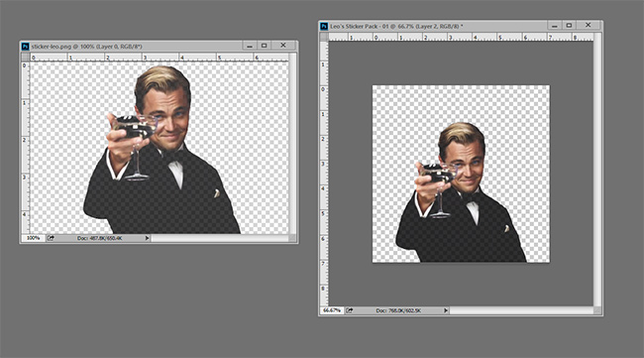
Task: Click the share icon in Leo's Sticker Pack status bar
Action: tap(349, 310)
